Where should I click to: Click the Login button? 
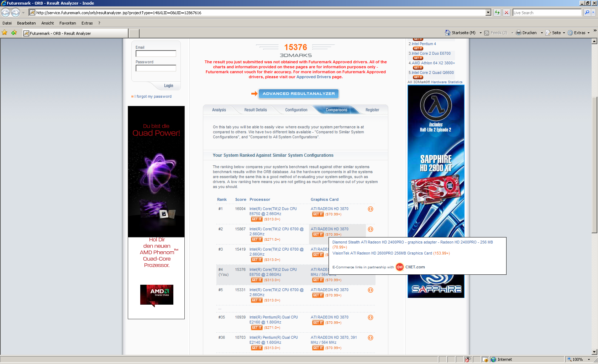tap(168, 86)
